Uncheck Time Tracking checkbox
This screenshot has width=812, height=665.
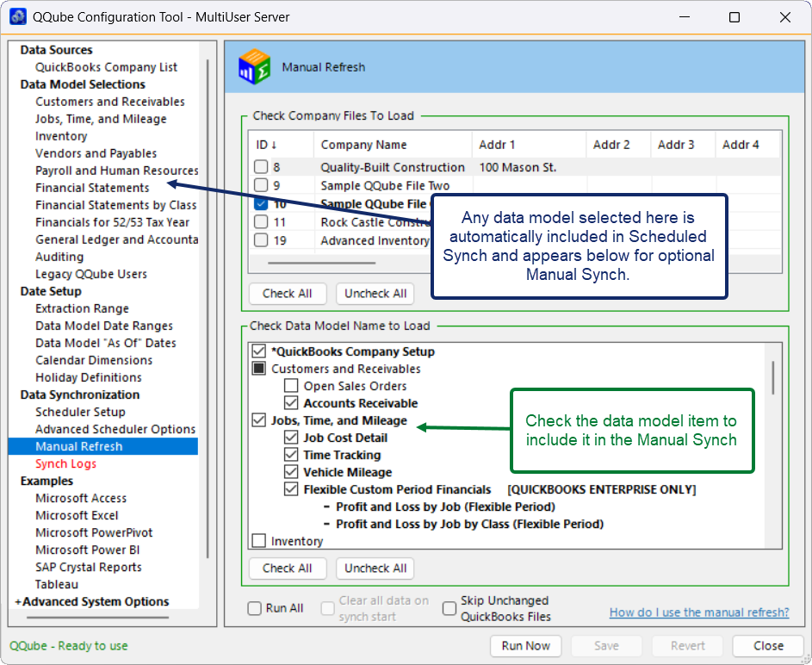tap(291, 455)
